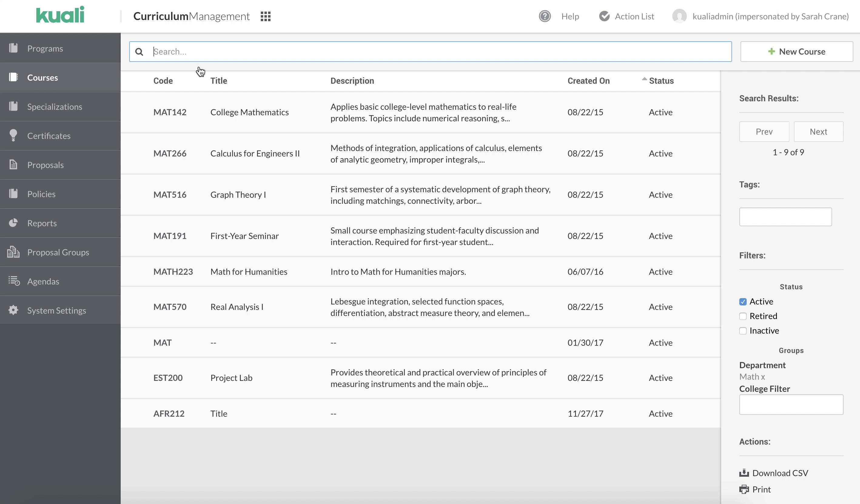860x504 pixels.
Task: Click the app grid icon beside Curriculum Management
Action: pos(265,16)
